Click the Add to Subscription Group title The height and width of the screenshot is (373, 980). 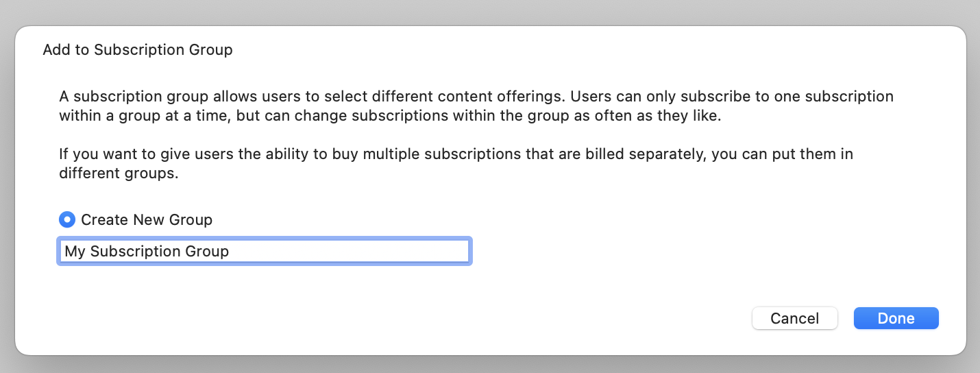click(138, 50)
